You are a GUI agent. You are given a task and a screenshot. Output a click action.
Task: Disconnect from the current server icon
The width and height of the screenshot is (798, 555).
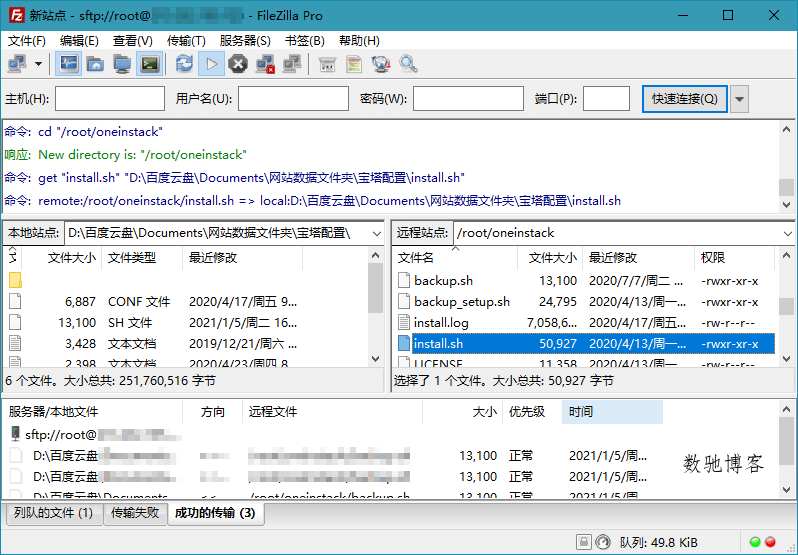tap(265, 64)
